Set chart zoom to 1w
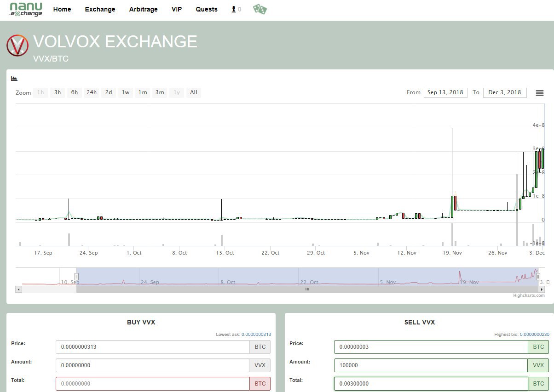Viewport: 554px width, 392px height. click(x=126, y=92)
